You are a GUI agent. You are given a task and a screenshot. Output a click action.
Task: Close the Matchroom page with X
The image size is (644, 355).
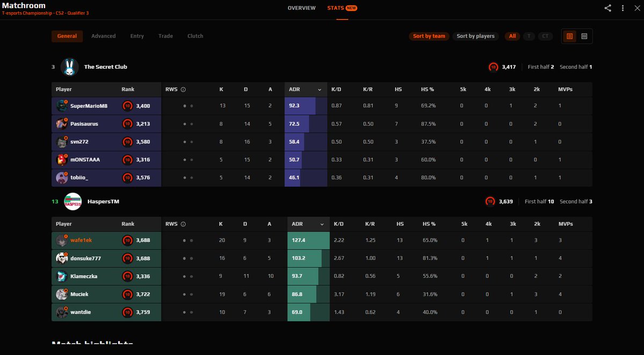click(x=636, y=8)
